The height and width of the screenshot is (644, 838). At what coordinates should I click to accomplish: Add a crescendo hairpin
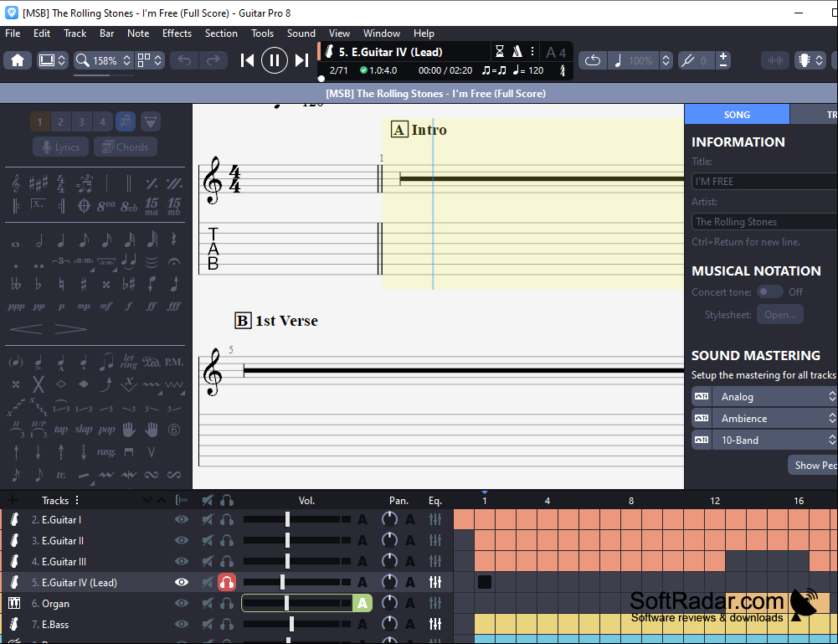(26, 328)
